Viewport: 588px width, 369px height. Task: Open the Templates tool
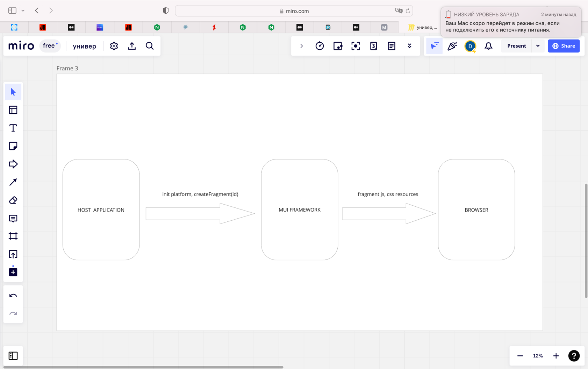(13, 110)
